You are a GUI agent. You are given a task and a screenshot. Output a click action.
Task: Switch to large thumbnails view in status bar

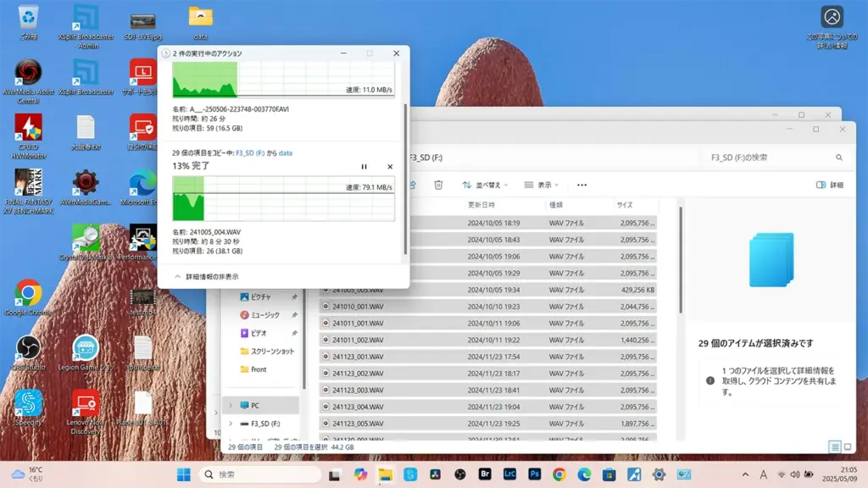pos(848,447)
